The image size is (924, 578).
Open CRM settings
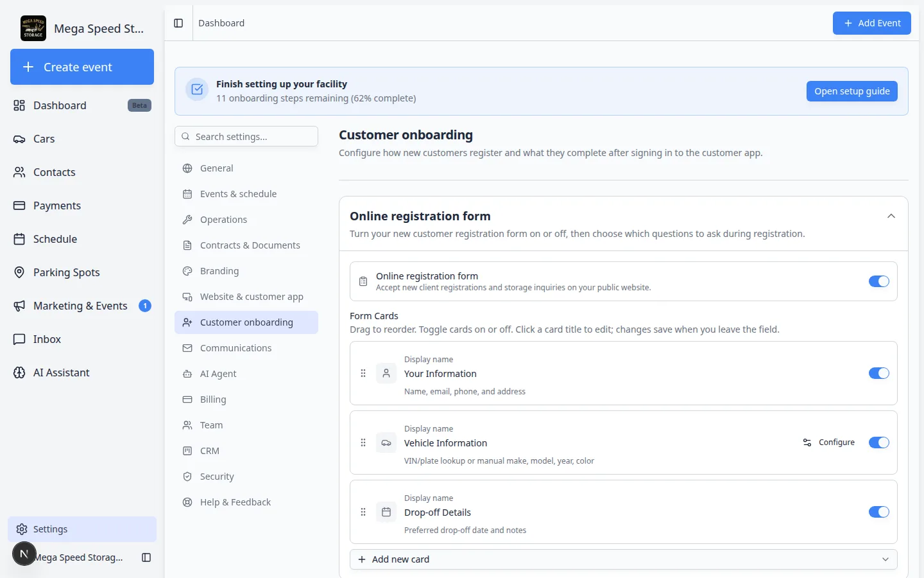pyautogui.click(x=246, y=451)
